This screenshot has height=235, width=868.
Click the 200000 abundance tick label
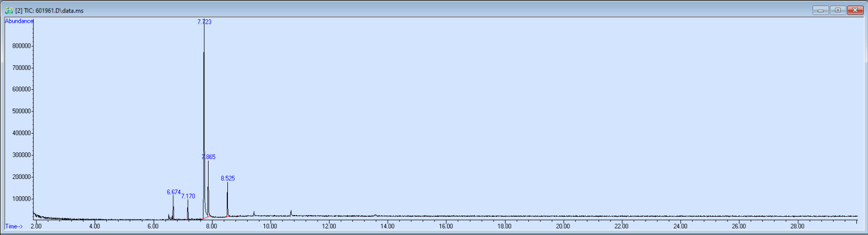click(22, 177)
